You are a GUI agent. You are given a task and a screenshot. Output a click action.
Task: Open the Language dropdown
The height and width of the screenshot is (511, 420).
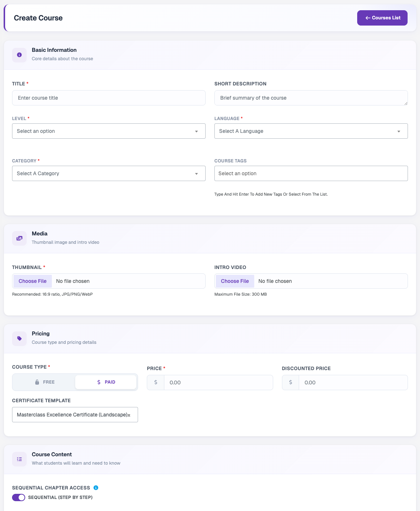(x=311, y=131)
